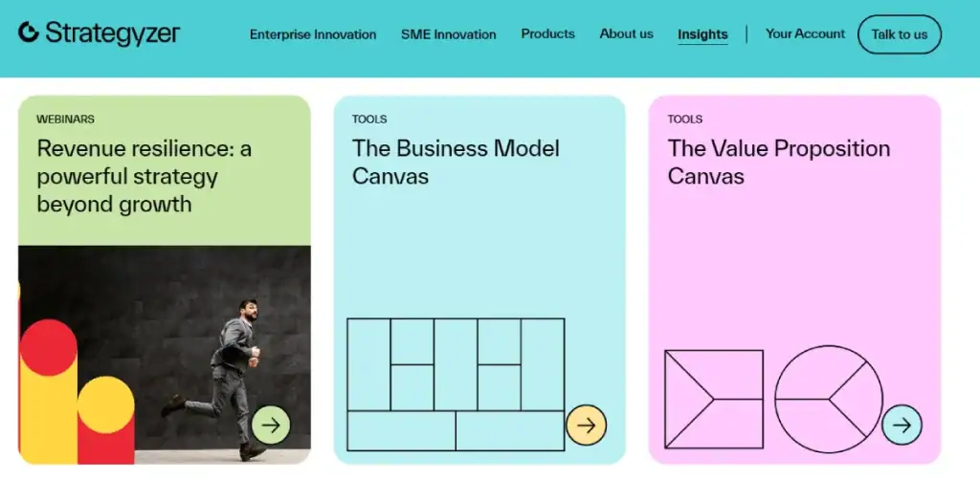Open the Revenue resilience webinar title
Image resolution: width=980 pixels, height=480 pixels.
145,176
